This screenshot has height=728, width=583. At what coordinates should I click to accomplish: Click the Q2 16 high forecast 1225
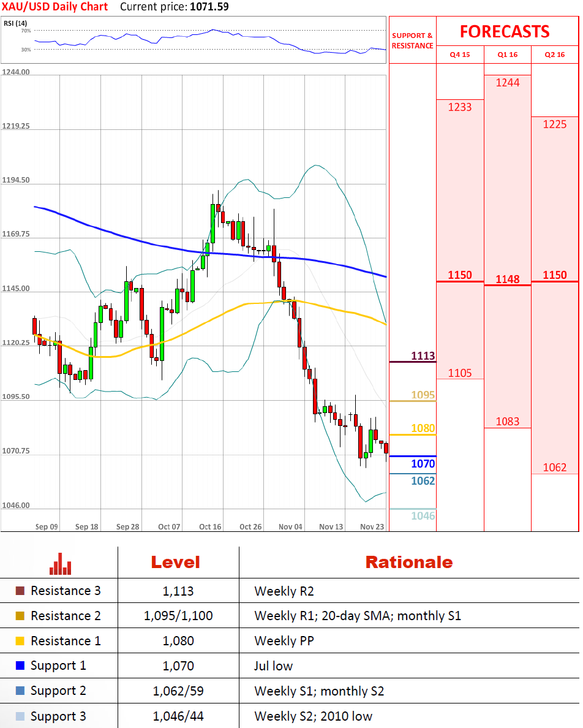coord(555,124)
